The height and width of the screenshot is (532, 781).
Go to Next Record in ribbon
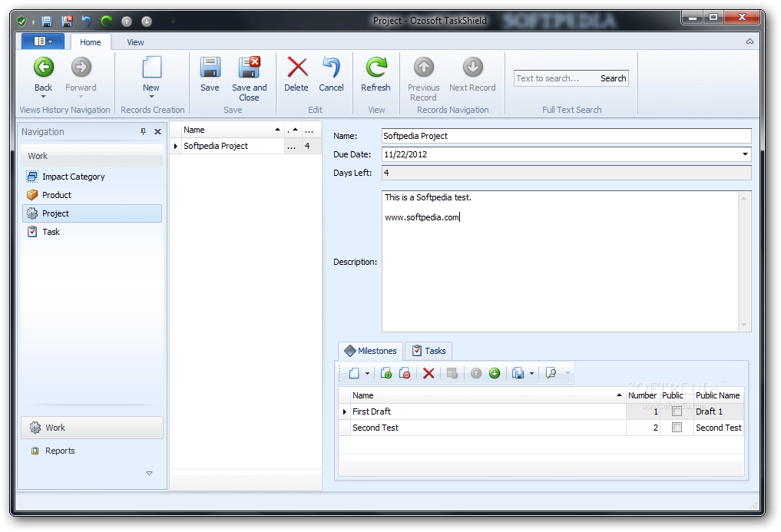(x=472, y=74)
